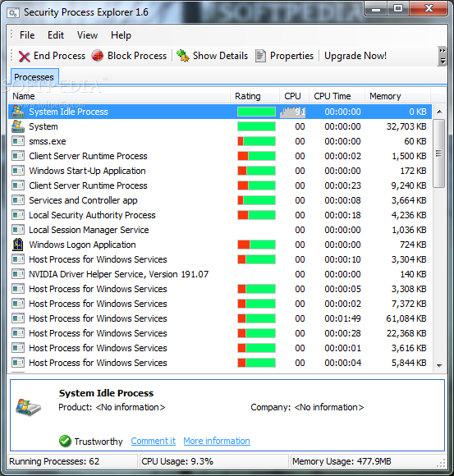Click the Windows Logon Application keys icon
454x476 pixels.
18,245
